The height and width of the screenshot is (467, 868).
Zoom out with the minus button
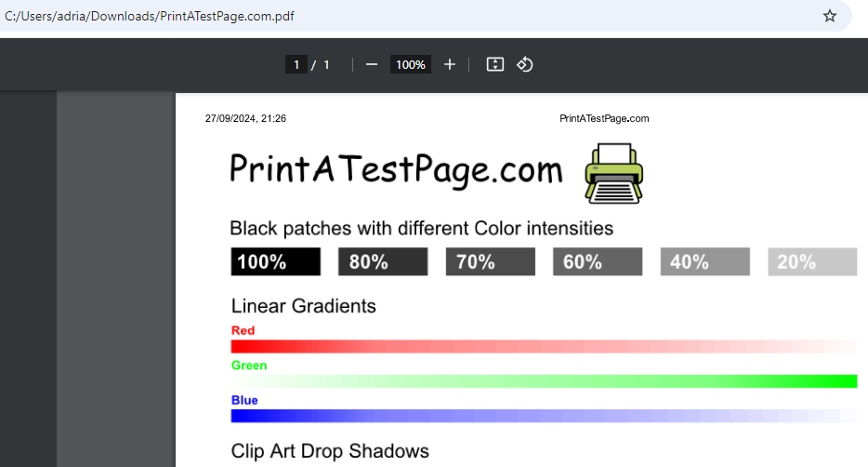point(372,65)
